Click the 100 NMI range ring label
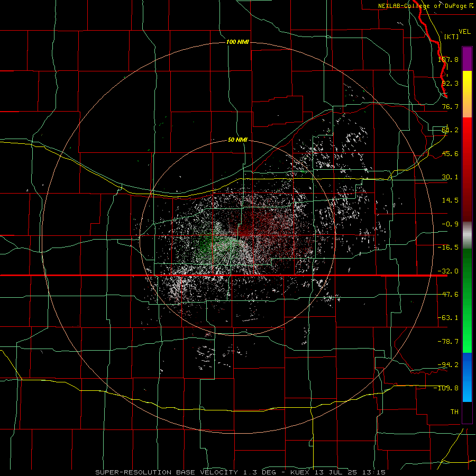Image resolution: width=476 pixels, height=476 pixels. [237, 42]
